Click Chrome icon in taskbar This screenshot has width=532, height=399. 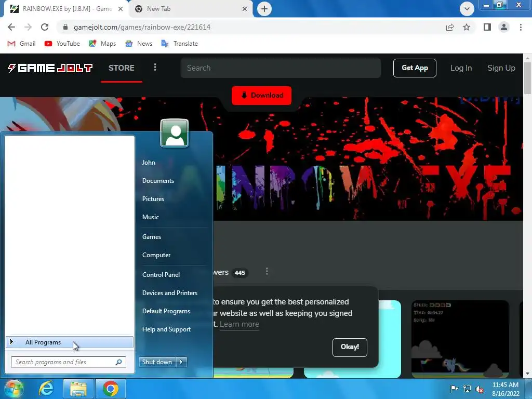pos(111,389)
